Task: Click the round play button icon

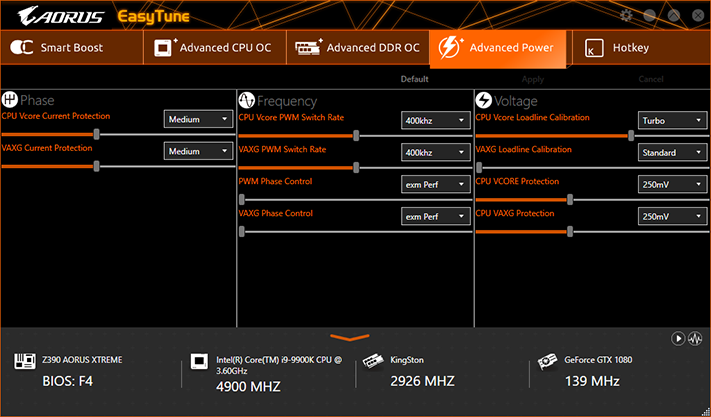Action: pyautogui.click(x=678, y=338)
